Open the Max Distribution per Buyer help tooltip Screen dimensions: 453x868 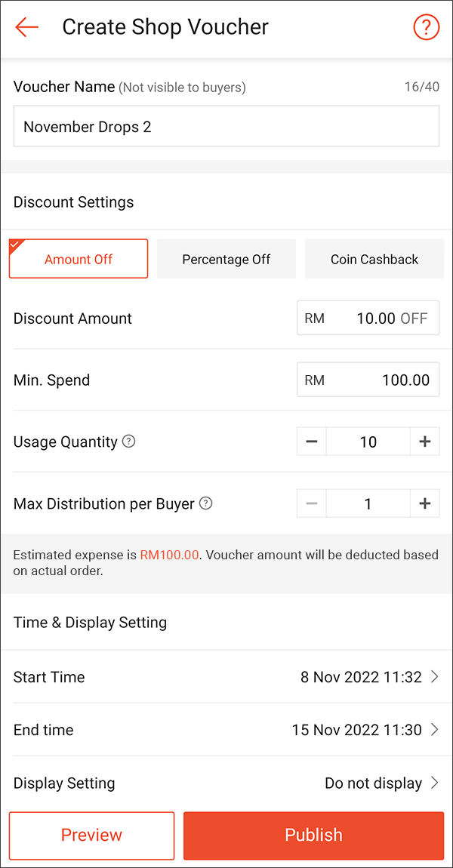click(x=205, y=503)
